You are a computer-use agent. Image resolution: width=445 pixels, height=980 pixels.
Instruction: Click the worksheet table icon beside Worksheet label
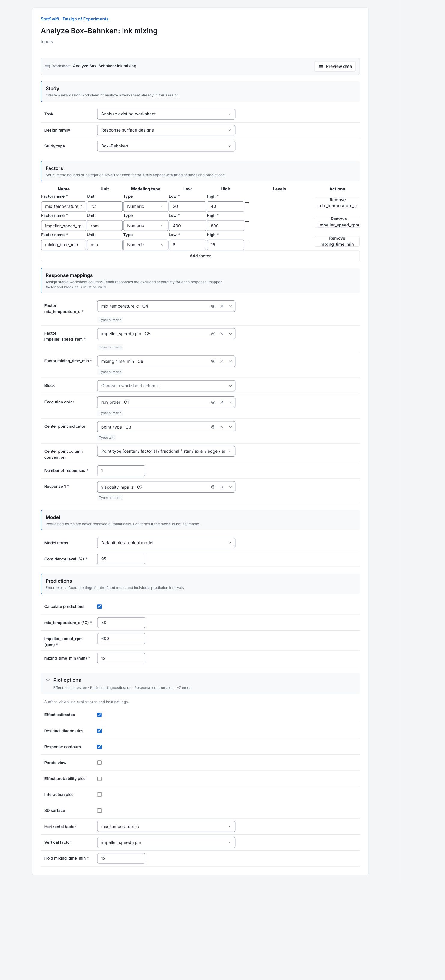pos(47,66)
